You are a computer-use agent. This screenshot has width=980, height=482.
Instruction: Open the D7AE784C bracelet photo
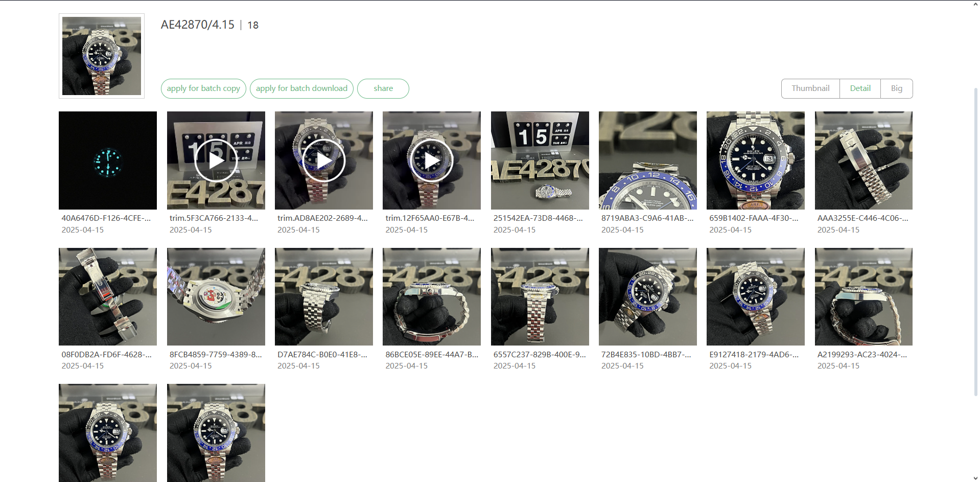324,297
